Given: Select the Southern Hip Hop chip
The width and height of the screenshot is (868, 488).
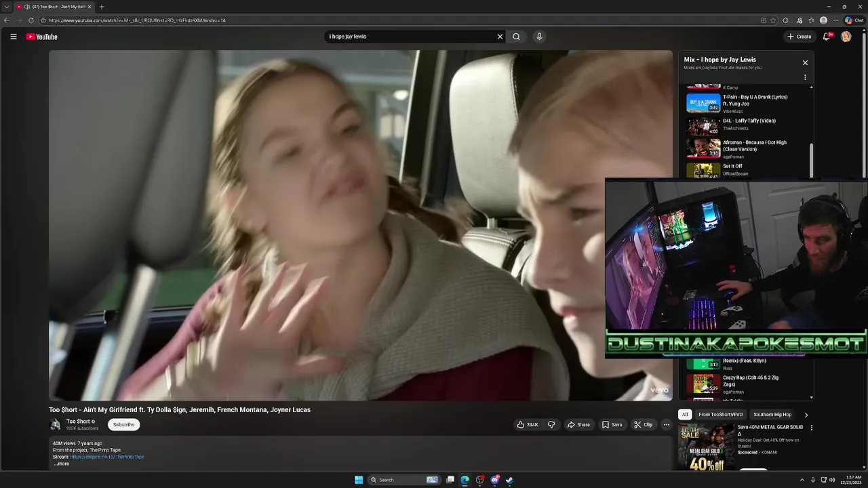Looking at the screenshot, I should coord(772,415).
